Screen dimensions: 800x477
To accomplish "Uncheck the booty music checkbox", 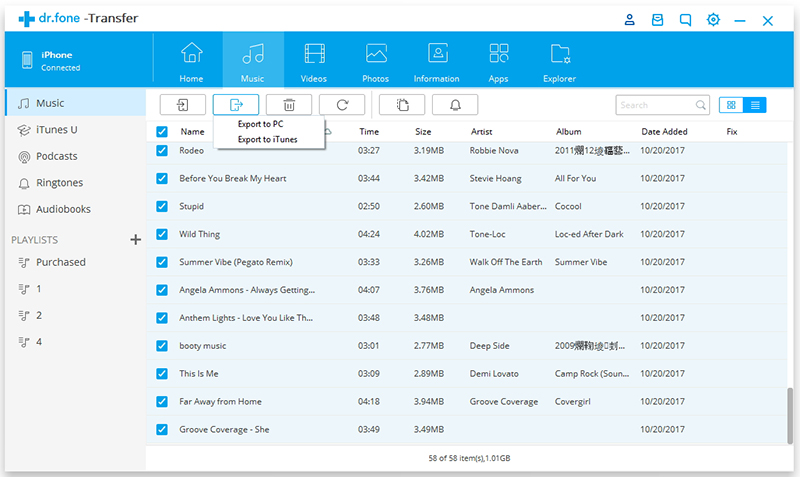I will (x=162, y=346).
